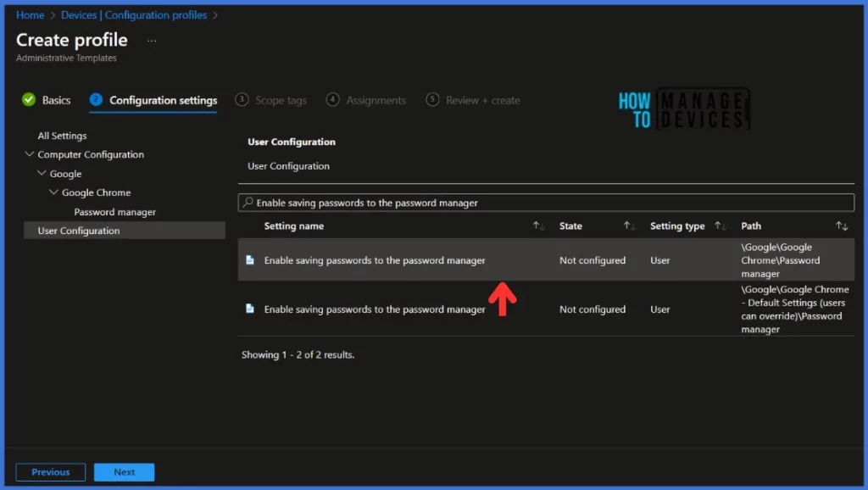The width and height of the screenshot is (868, 490).
Task: Click document icon of the Password manager path row
Action: (250, 259)
